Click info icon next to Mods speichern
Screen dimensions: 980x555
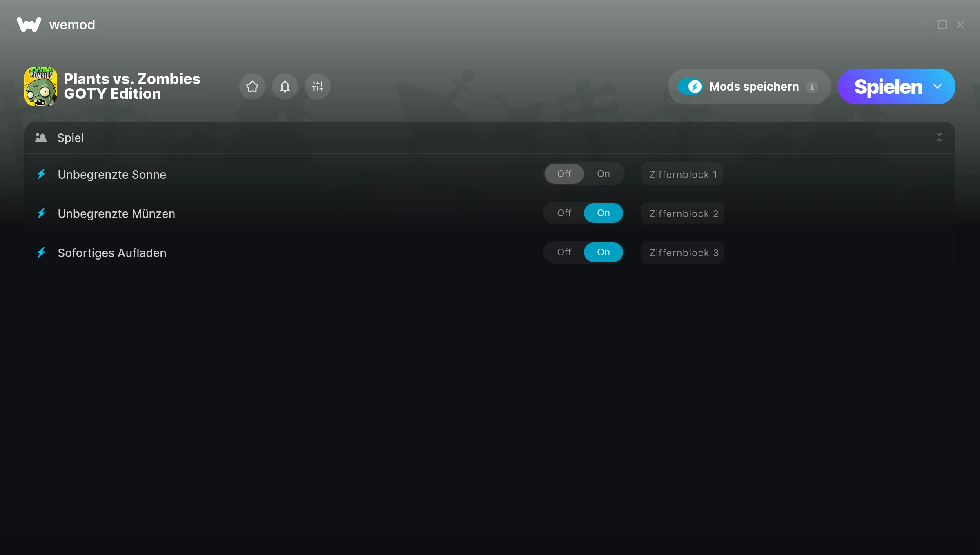point(812,87)
